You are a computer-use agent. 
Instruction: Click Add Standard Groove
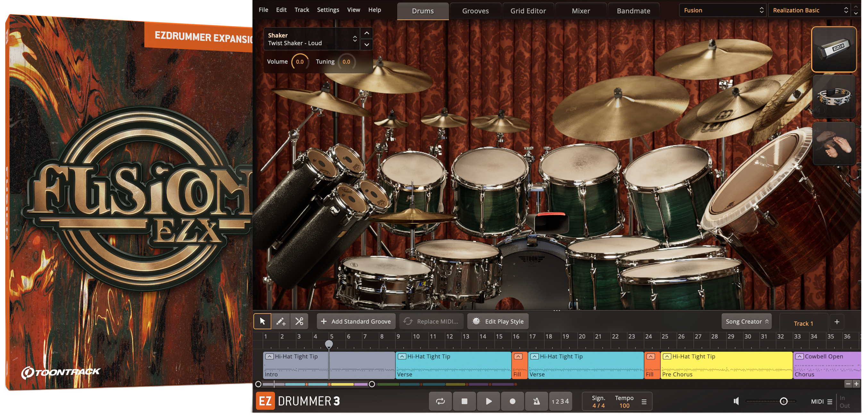(x=356, y=321)
